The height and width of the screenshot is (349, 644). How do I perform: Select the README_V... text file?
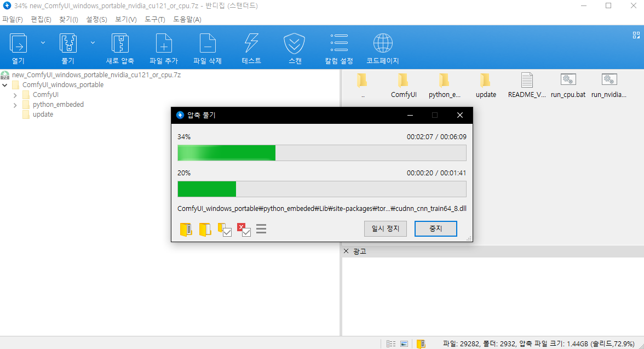tap(527, 85)
